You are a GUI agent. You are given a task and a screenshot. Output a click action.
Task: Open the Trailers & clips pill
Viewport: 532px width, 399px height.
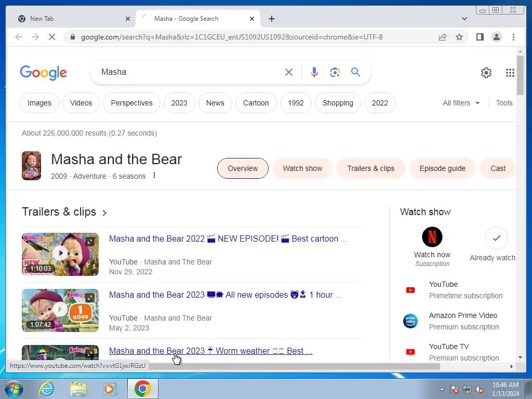(370, 168)
